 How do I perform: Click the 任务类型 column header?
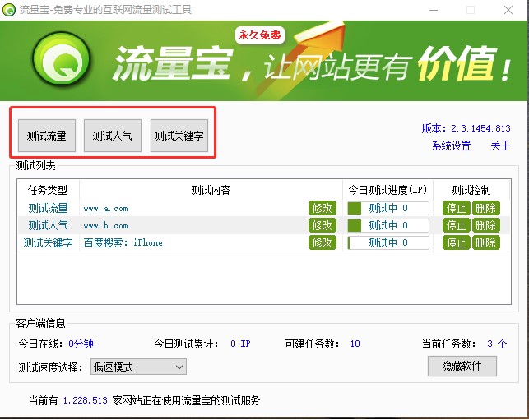[48, 190]
